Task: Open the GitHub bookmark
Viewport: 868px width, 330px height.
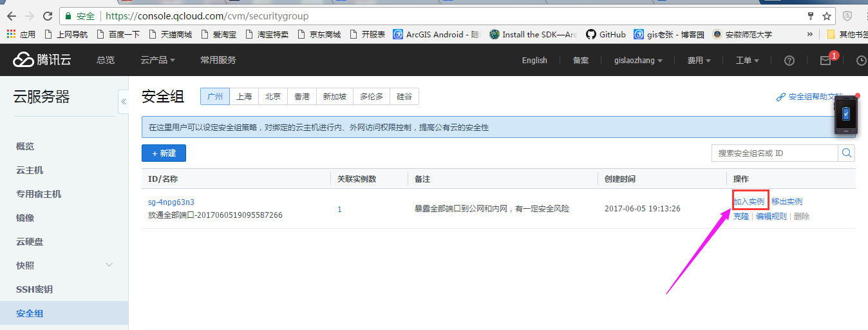Action: (x=606, y=34)
